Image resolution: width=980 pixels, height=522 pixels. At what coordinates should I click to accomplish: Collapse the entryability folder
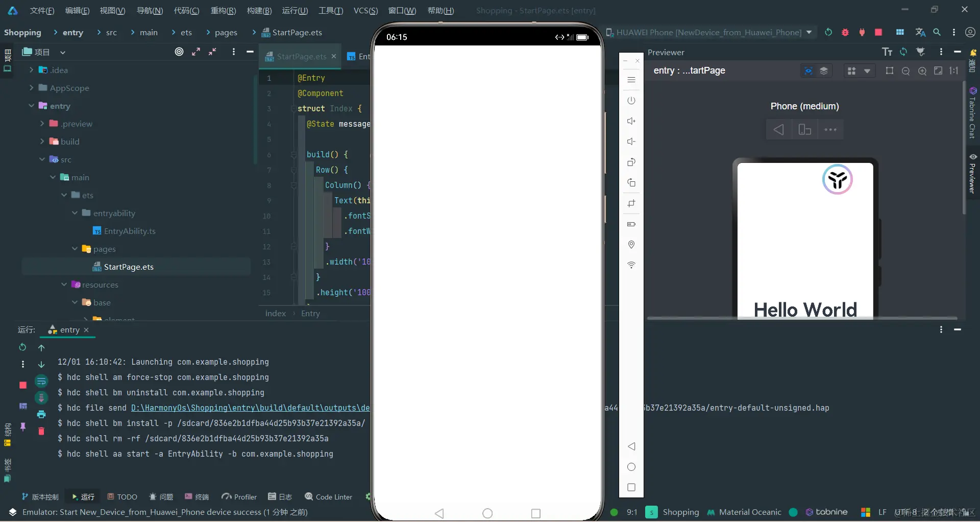tap(75, 213)
